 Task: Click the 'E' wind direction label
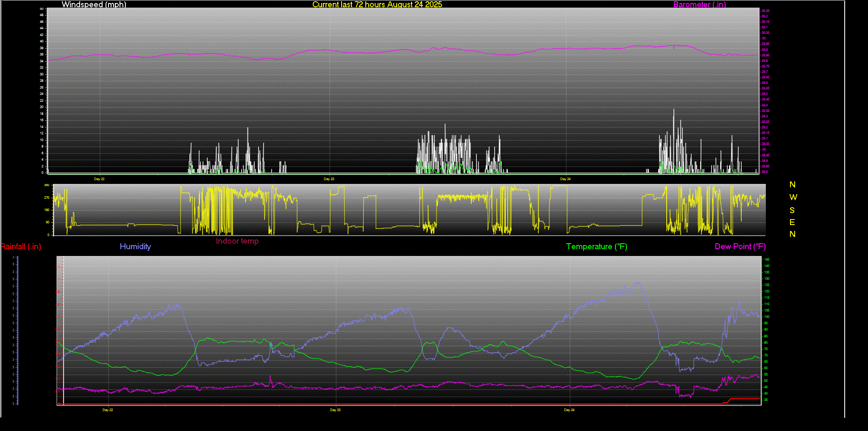(x=792, y=222)
